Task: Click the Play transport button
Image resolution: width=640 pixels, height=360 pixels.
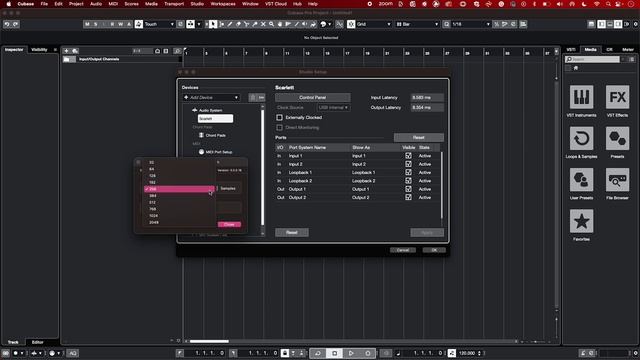Action: pos(351,353)
